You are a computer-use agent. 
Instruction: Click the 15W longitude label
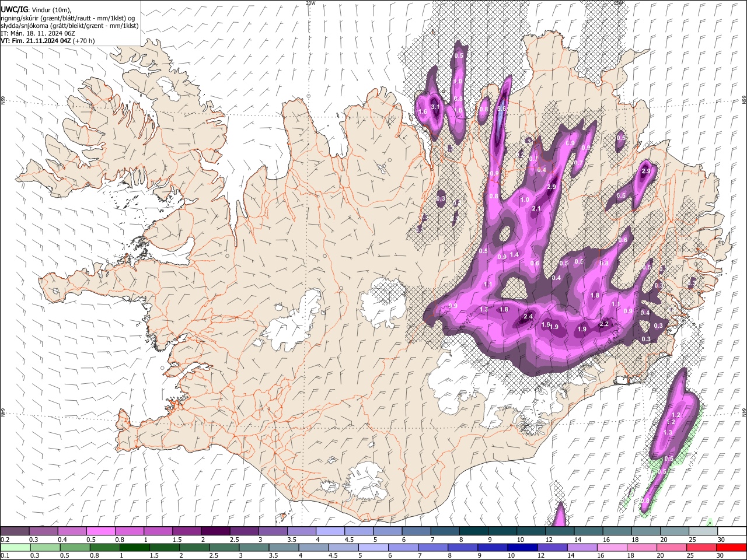click(x=619, y=3)
